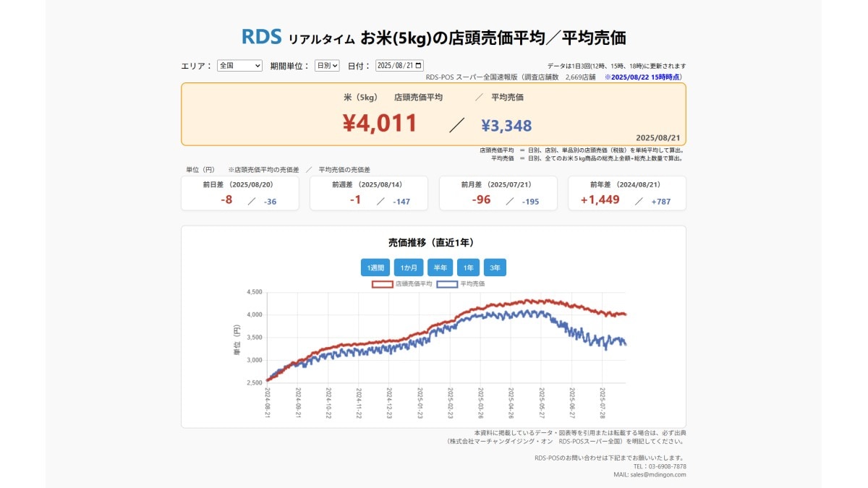Select the 前週差 (2025/08/14) card

(x=369, y=193)
